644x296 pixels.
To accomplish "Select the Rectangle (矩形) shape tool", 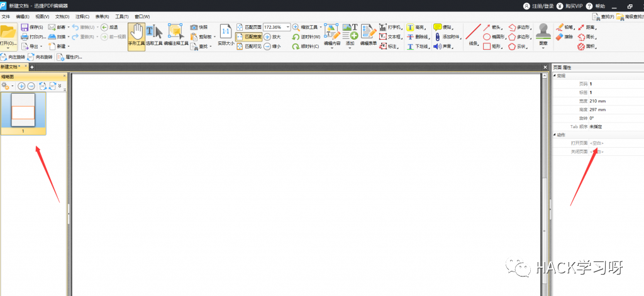I will click(x=487, y=47).
